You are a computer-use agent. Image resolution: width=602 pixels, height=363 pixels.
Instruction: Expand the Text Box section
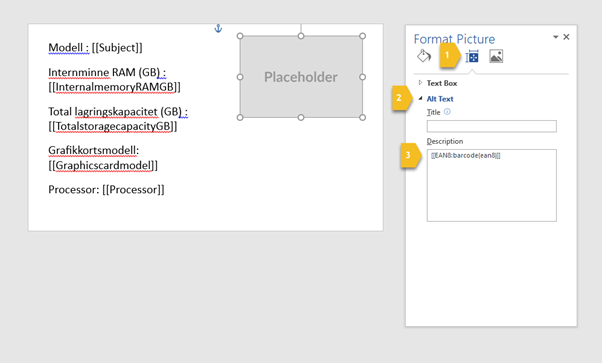click(420, 83)
